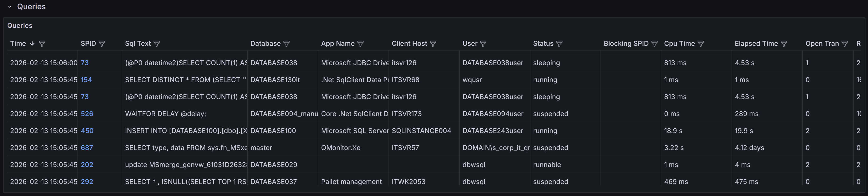Open filter for SPID column
This screenshot has width=868, height=196.
(102, 44)
